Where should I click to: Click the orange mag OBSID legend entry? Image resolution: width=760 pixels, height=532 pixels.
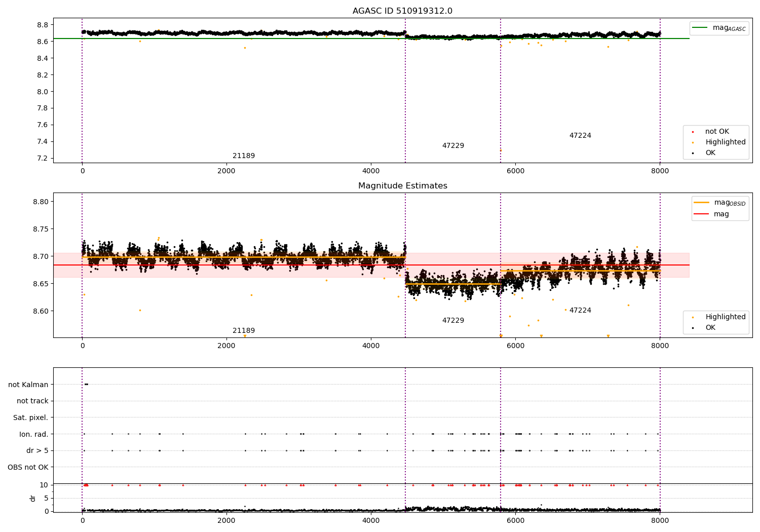[x=719, y=203]
